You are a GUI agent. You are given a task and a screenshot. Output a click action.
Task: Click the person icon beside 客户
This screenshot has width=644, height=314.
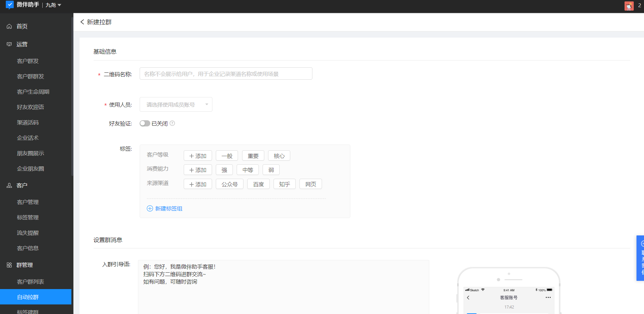point(9,186)
